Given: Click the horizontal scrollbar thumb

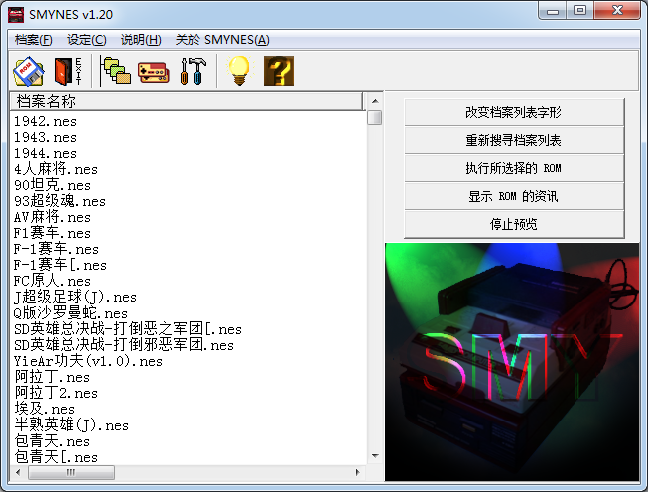Looking at the screenshot, I should 71,472.
